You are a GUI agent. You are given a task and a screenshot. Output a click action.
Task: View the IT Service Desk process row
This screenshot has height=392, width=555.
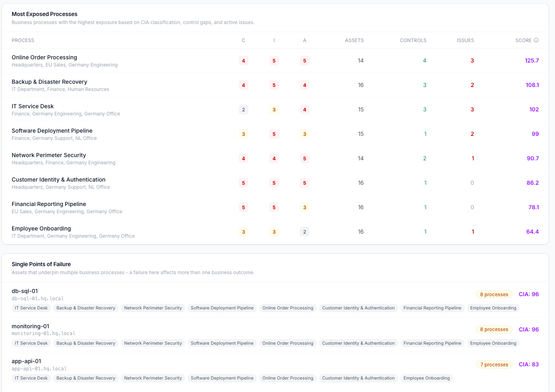pyautogui.click(x=33, y=106)
